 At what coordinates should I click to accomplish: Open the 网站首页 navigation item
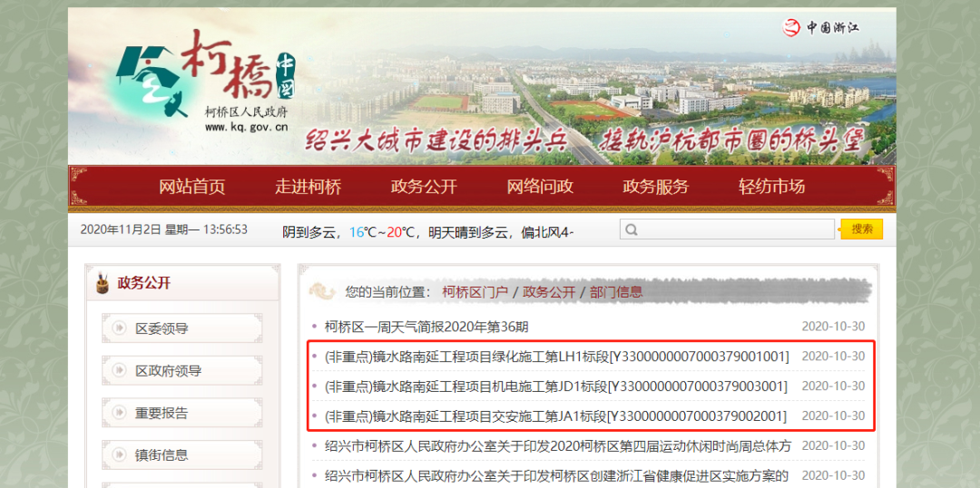pyautogui.click(x=191, y=186)
